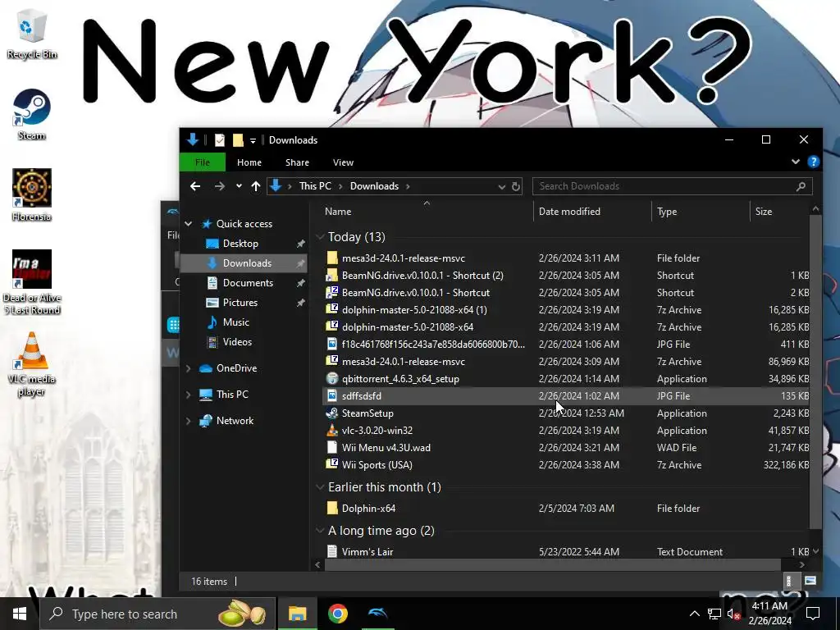Launch VLC media player desktop shortcut
The image size is (840, 630).
(x=32, y=364)
